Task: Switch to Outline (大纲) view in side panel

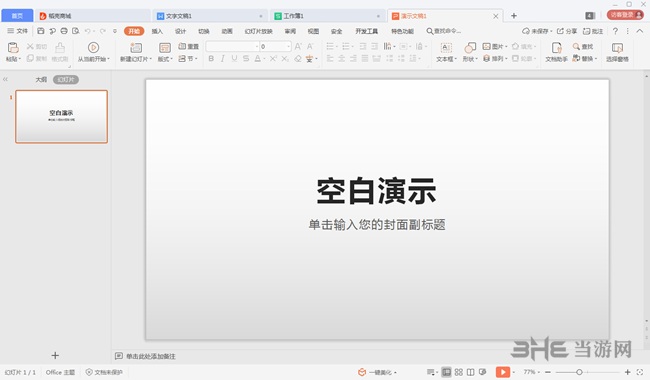Action: (41, 80)
